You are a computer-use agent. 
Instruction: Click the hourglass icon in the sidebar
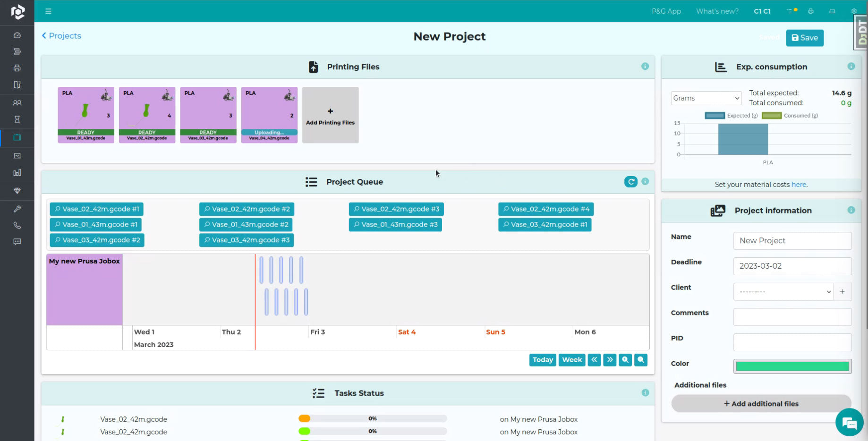17,119
